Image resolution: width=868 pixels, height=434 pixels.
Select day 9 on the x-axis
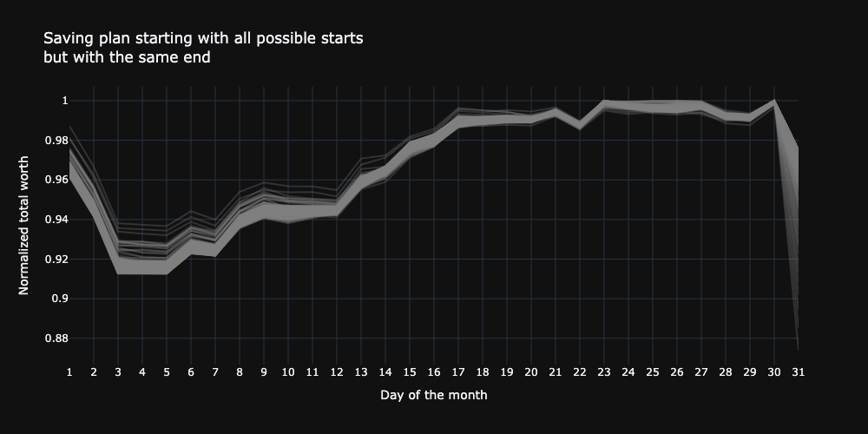[x=264, y=372]
